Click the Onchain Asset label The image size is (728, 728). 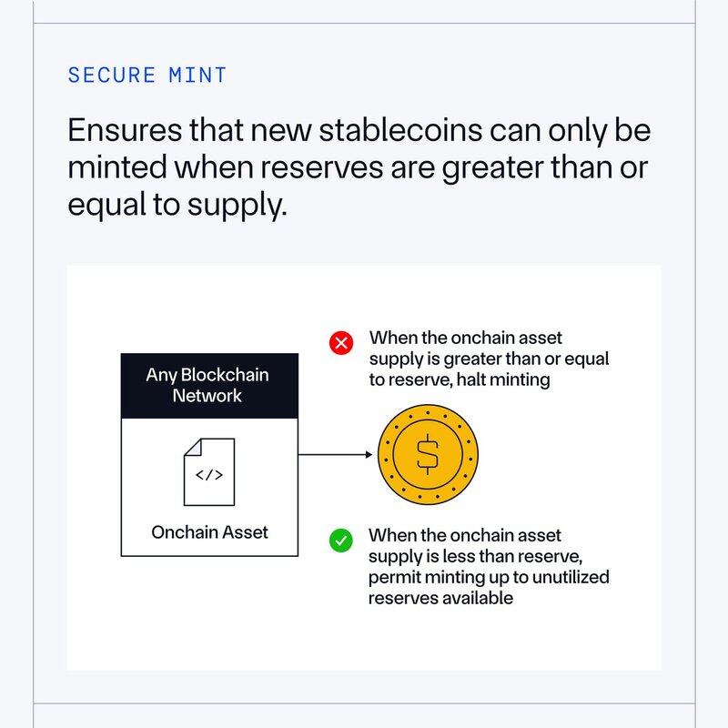(x=209, y=531)
